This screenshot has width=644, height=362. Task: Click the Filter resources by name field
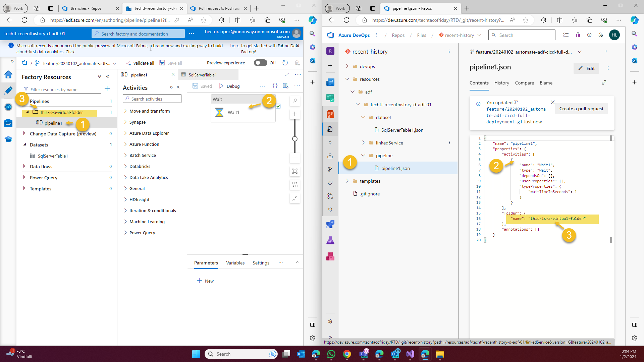(x=61, y=89)
